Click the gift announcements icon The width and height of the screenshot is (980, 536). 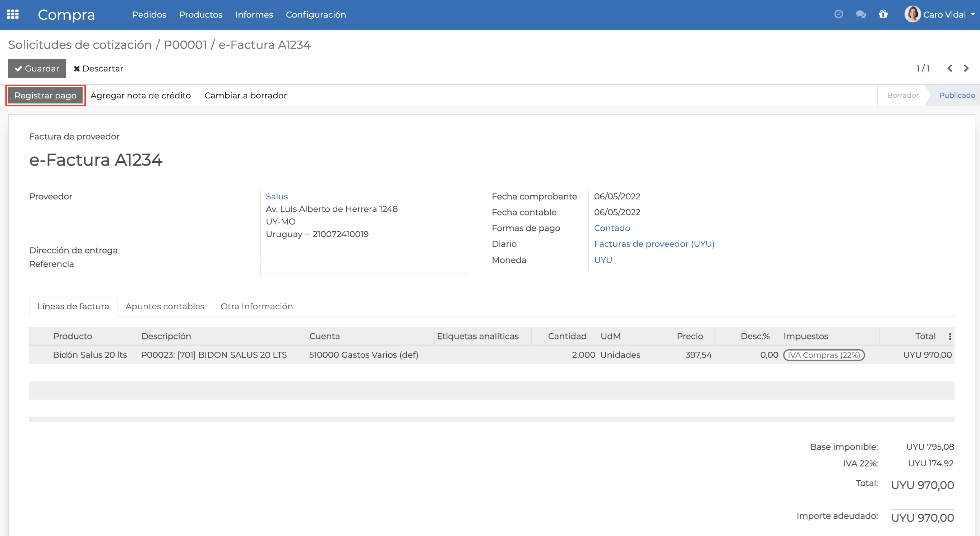pyautogui.click(x=883, y=14)
